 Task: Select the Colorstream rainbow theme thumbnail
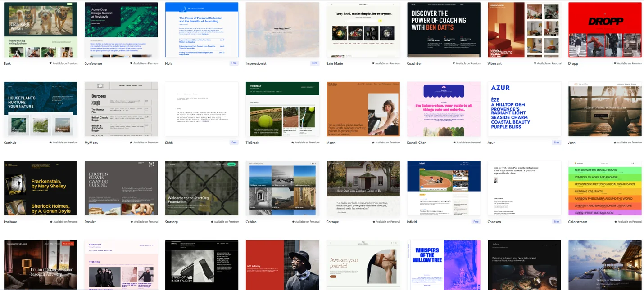coord(605,188)
